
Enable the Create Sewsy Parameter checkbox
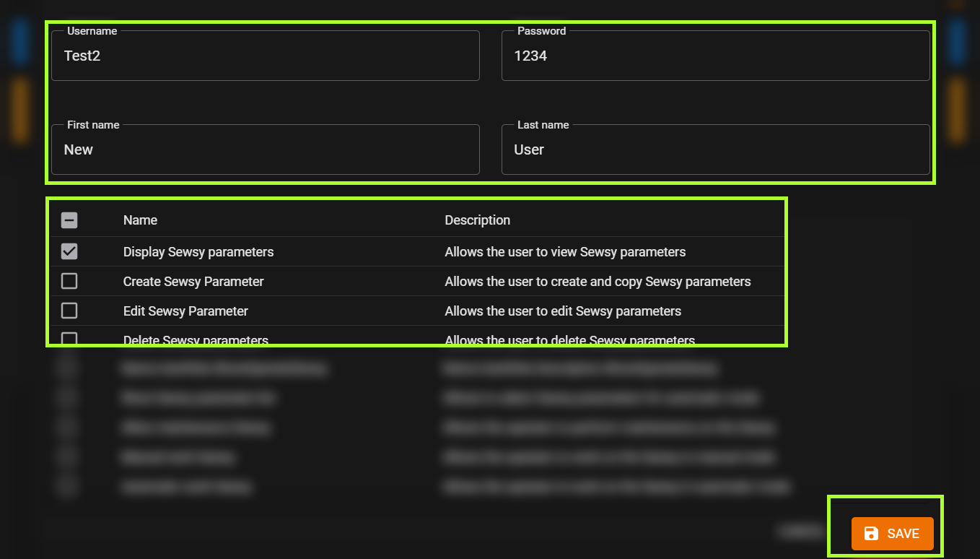(69, 281)
